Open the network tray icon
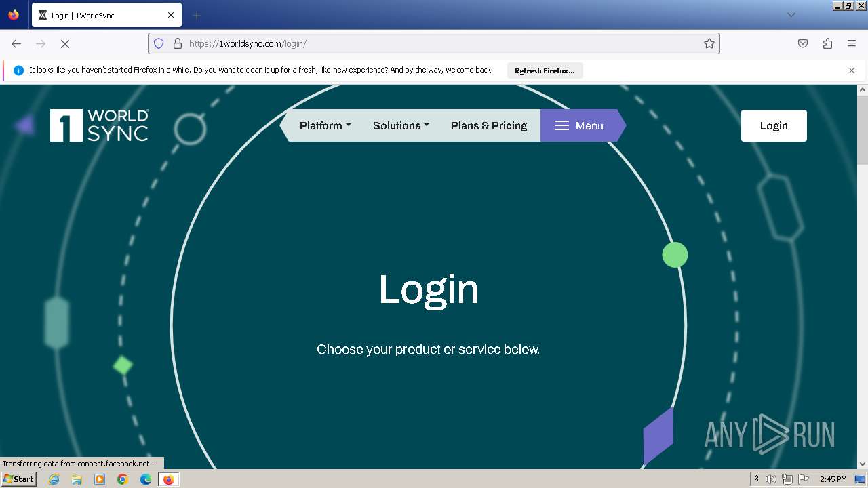 (x=787, y=479)
